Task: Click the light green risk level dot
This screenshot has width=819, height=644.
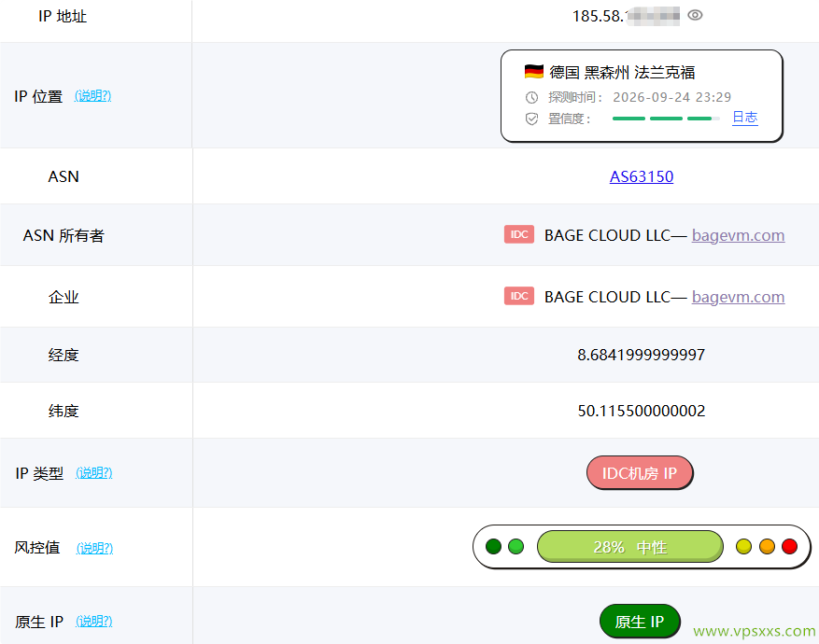Action: (x=515, y=546)
